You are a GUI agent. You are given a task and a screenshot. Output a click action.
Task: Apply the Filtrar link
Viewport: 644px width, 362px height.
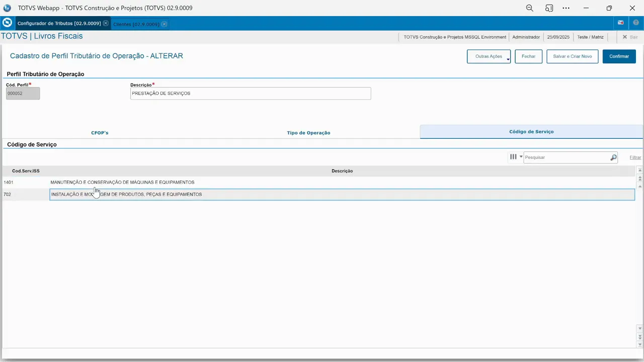(x=635, y=157)
